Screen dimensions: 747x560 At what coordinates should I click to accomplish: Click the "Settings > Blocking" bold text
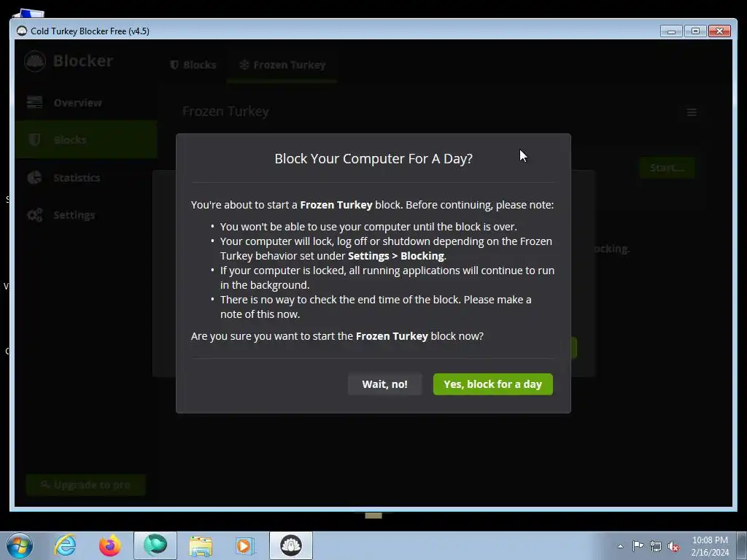click(x=396, y=256)
